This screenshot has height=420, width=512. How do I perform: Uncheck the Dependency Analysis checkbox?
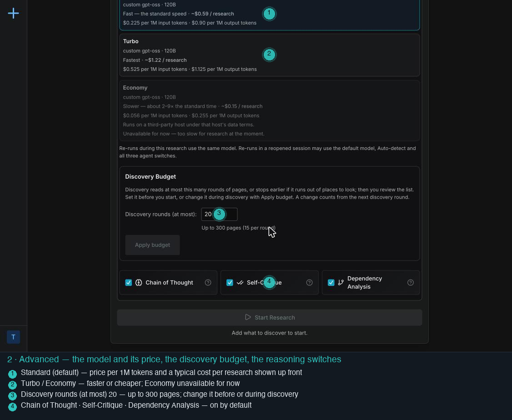(331, 283)
